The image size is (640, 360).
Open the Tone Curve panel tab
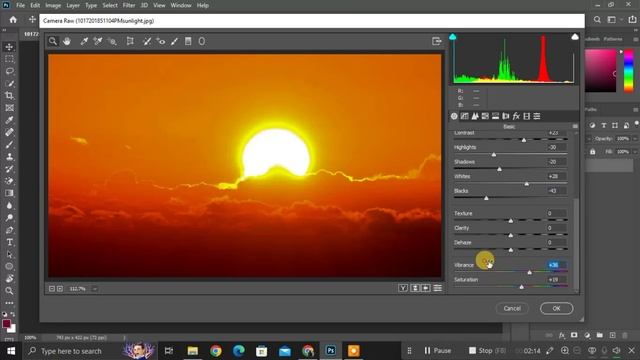click(x=464, y=116)
